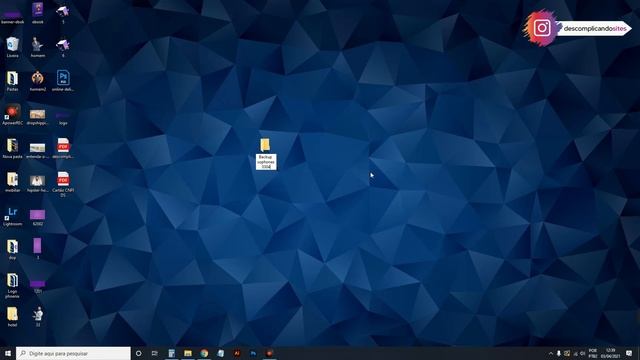
Task: Select the banner-ebook desktop file
Action: (x=12, y=16)
